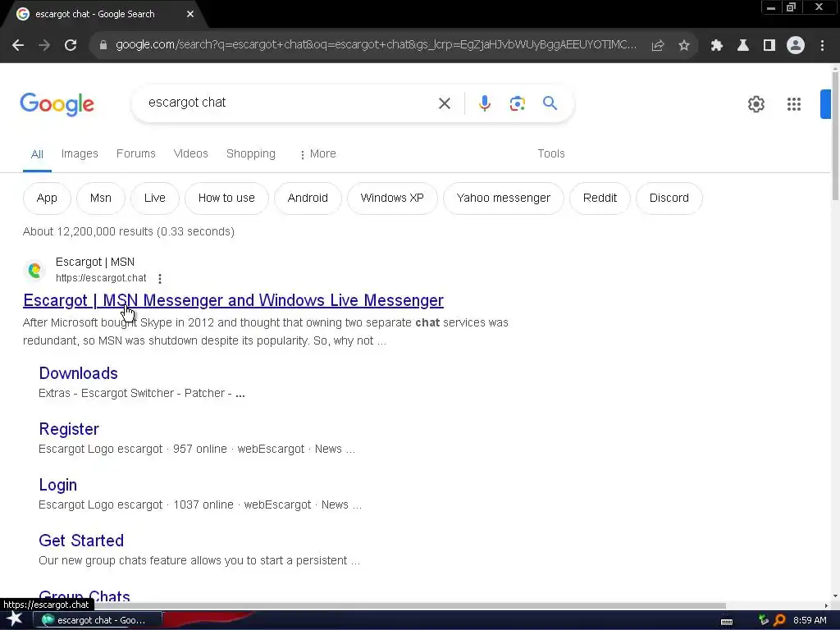Screen dimensions: 840x630
Task: Apply the Reddit filter chip
Action: click(x=600, y=199)
